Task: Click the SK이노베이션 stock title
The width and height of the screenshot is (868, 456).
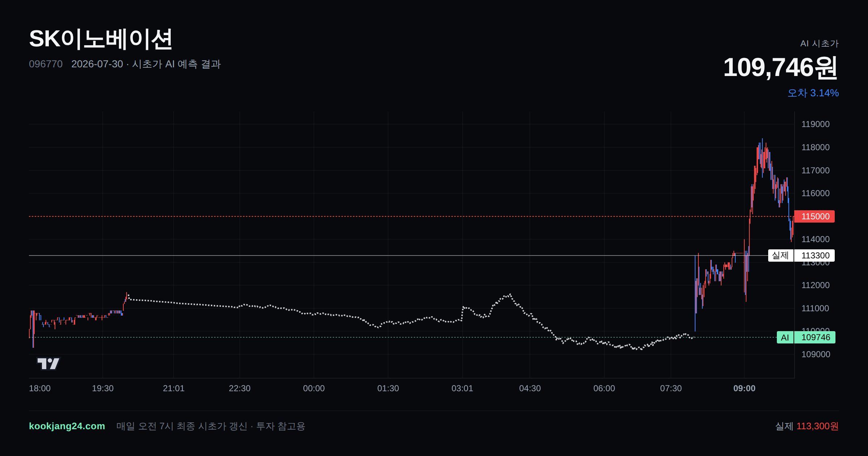Action: 101,39
